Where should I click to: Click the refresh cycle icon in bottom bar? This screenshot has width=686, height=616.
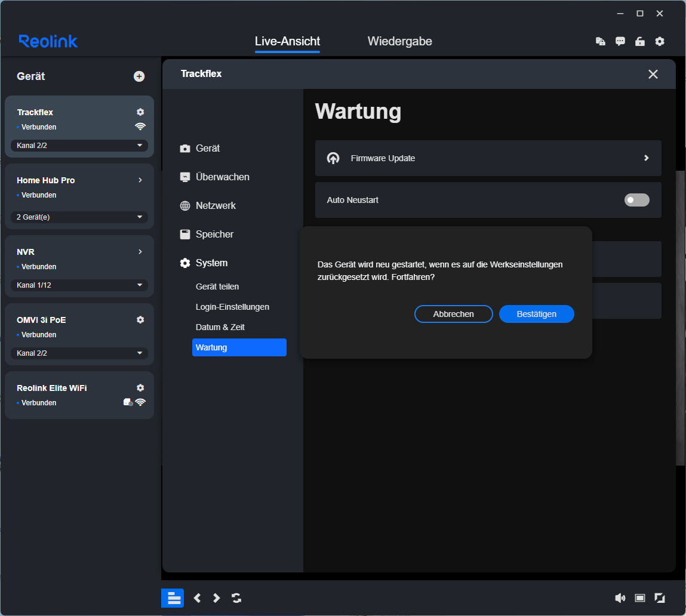click(236, 598)
